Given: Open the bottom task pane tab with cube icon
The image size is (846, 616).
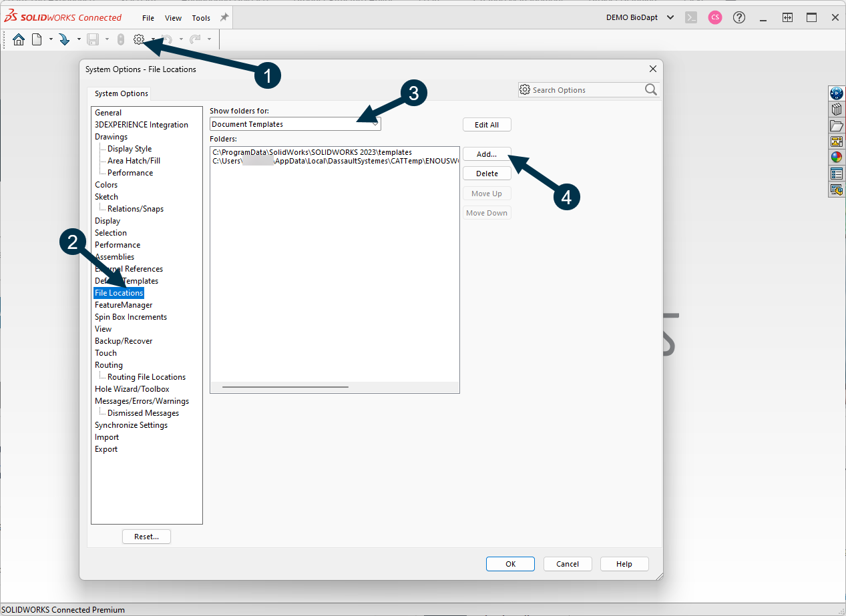Looking at the screenshot, I should click(836, 190).
